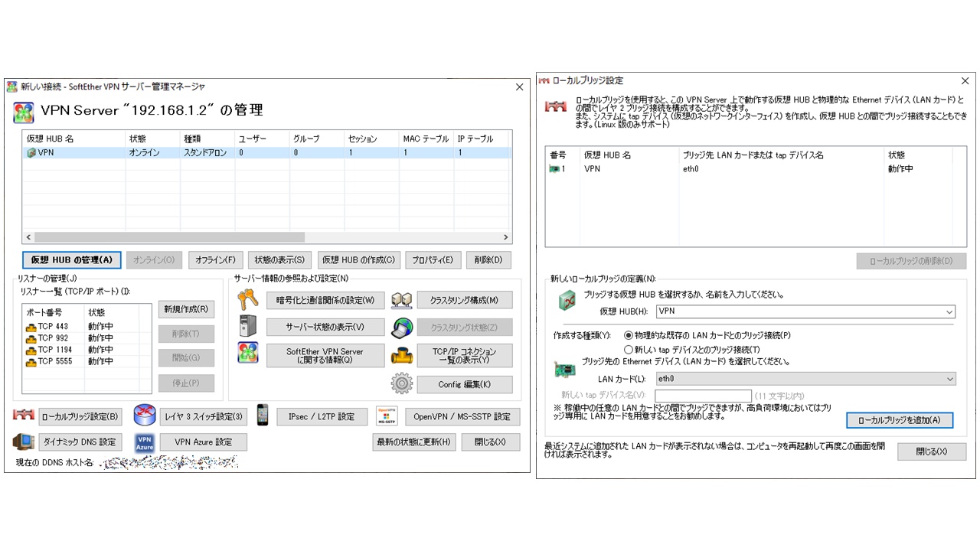Click the プロパティ(E) button
The image size is (980, 551).
[433, 260]
